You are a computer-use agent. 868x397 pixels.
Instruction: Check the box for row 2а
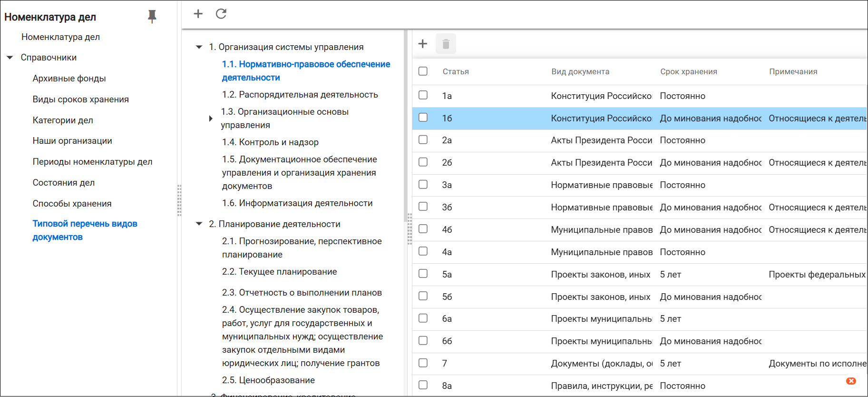[x=423, y=140]
